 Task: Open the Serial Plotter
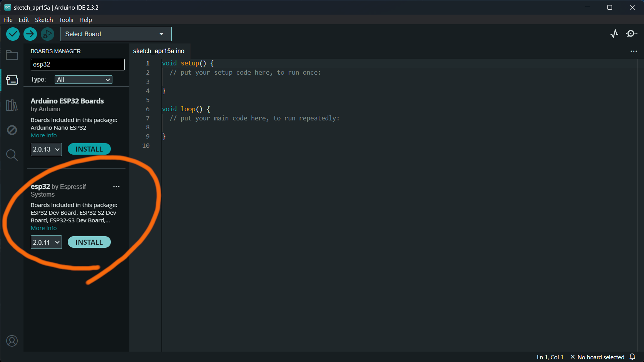614,34
